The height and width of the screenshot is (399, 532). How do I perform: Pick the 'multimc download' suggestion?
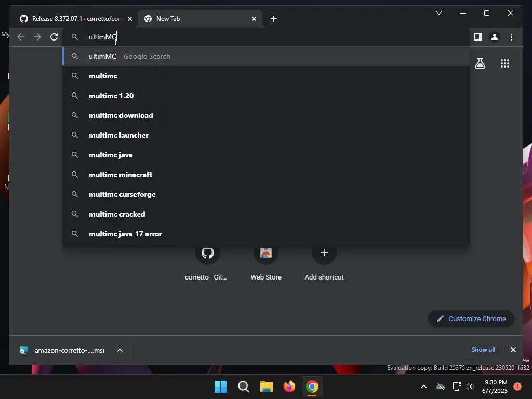(x=266, y=115)
